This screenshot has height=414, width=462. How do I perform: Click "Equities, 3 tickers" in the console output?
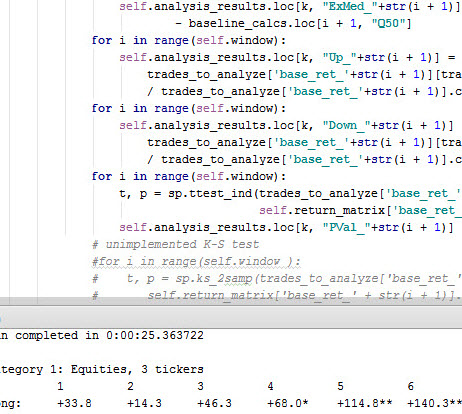pos(137,369)
